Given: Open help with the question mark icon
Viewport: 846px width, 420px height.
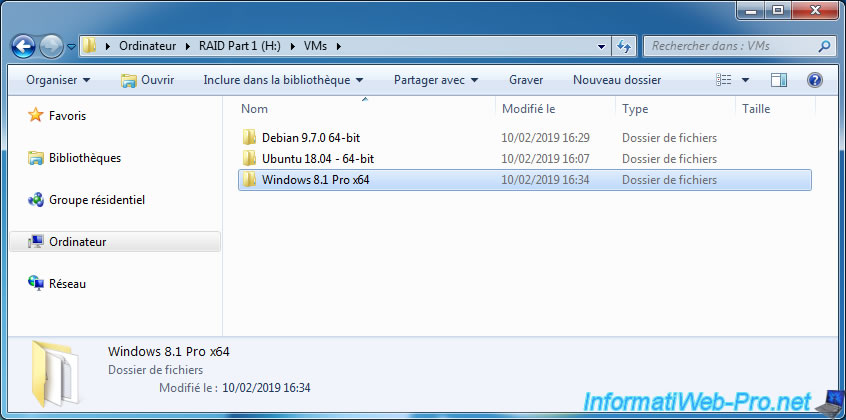Looking at the screenshot, I should 814,80.
